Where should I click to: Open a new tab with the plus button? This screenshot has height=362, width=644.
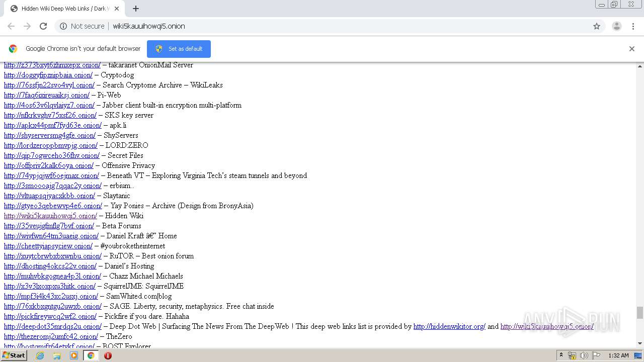coord(135,9)
